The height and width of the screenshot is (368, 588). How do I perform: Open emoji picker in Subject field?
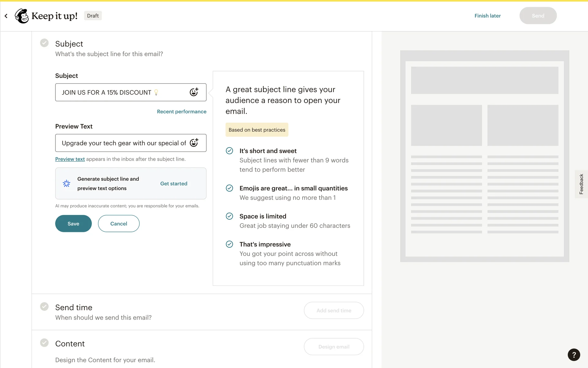click(x=194, y=92)
